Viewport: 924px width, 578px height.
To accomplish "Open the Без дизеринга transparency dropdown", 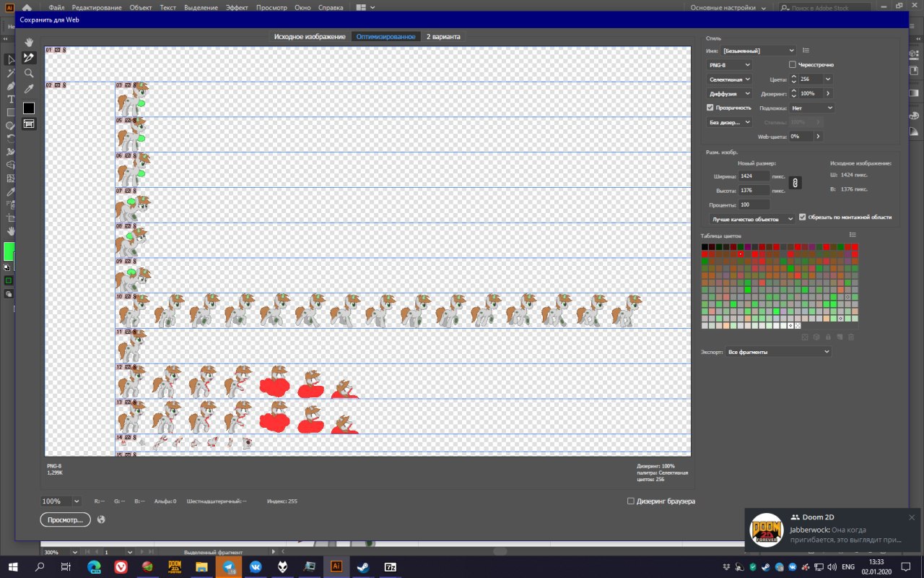I will (729, 122).
